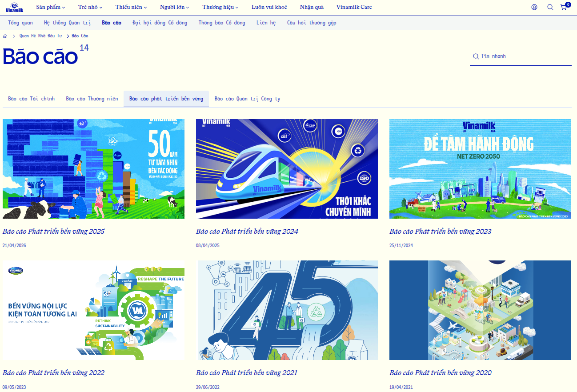Viewport: 577px width, 392px height.
Task: Click the Vinamilk logo in the header
Action: [x=14, y=7]
